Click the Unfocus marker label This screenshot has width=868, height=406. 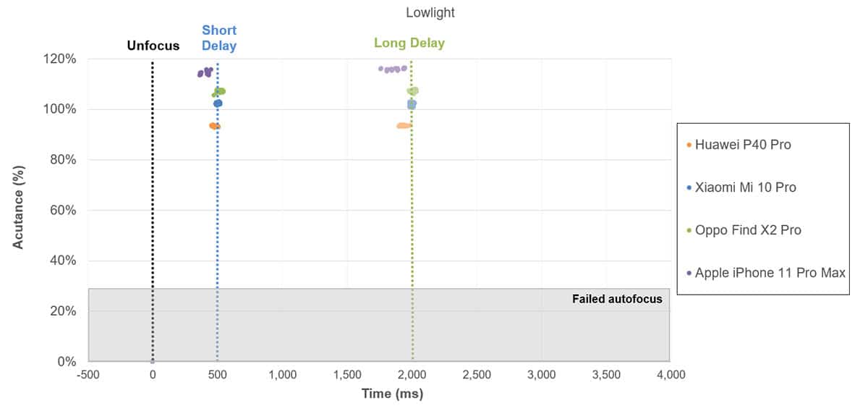[x=153, y=46]
